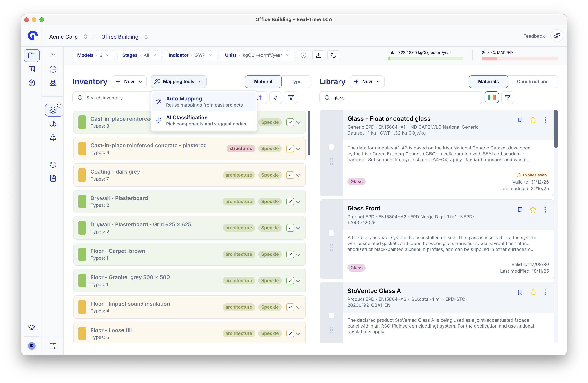Switch Inventory to Type tab
Viewport: 588px width, 383px height.
pyautogui.click(x=296, y=81)
